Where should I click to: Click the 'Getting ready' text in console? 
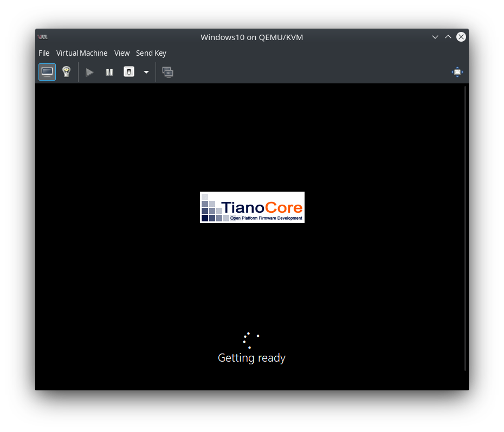251,358
